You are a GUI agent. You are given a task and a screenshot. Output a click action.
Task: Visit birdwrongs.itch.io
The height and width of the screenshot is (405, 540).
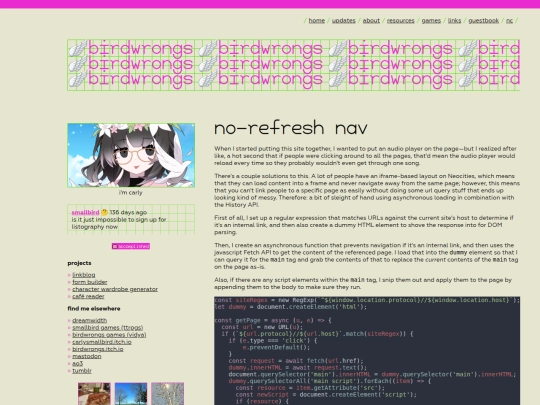[97, 349]
